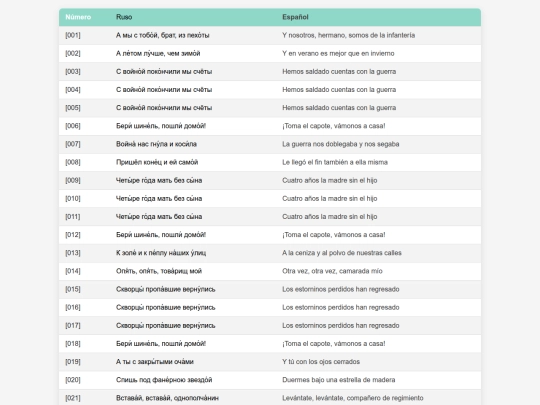
Task: Click the Russian line in row [009]
Action: pos(159,180)
